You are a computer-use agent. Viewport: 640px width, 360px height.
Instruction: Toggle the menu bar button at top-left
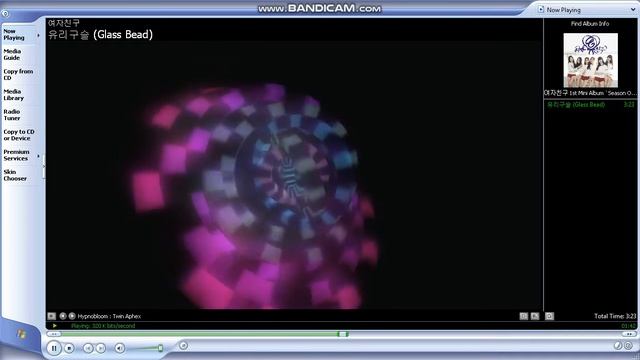tap(5, 13)
